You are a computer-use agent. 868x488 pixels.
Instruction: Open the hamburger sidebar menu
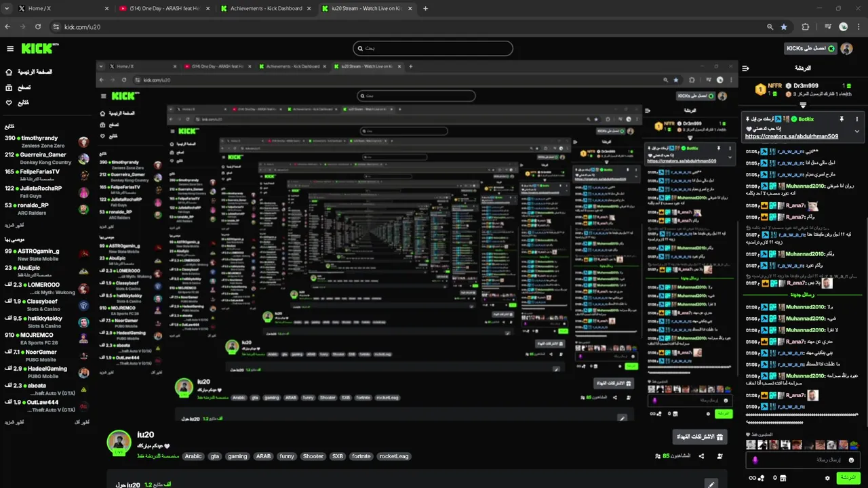[x=10, y=49]
